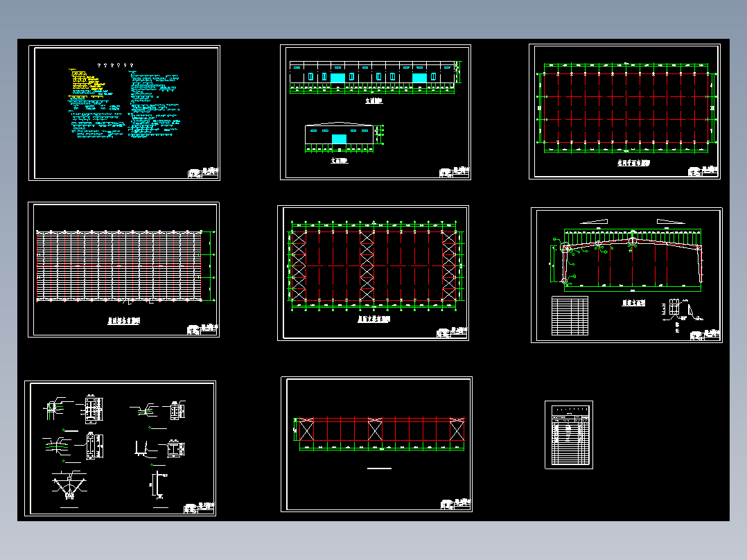Select the small drawing list table sheet

pos(569,435)
